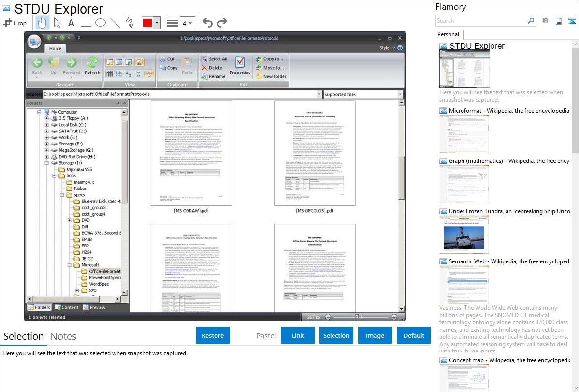Image resolution: width=579 pixels, height=392 pixels.
Task: Open the Microformat Wikipedia snapshot thumbnail
Action: click(464, 134)
